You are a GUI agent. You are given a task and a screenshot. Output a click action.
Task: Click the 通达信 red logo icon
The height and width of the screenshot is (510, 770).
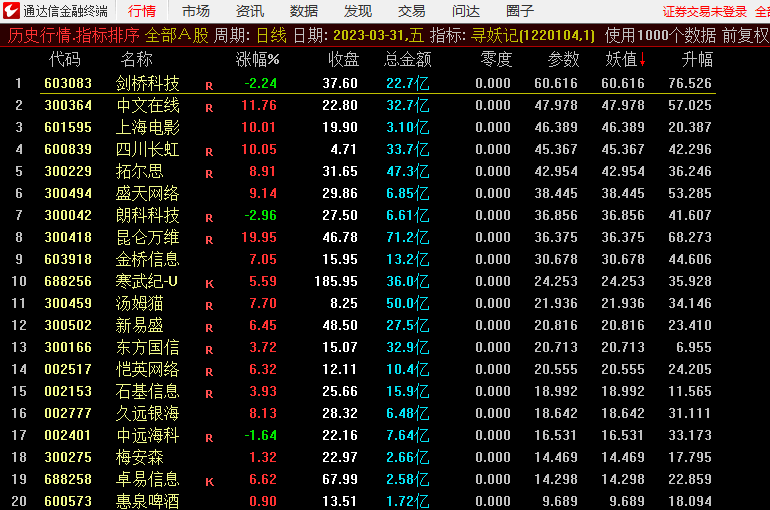tap(11, 10)
